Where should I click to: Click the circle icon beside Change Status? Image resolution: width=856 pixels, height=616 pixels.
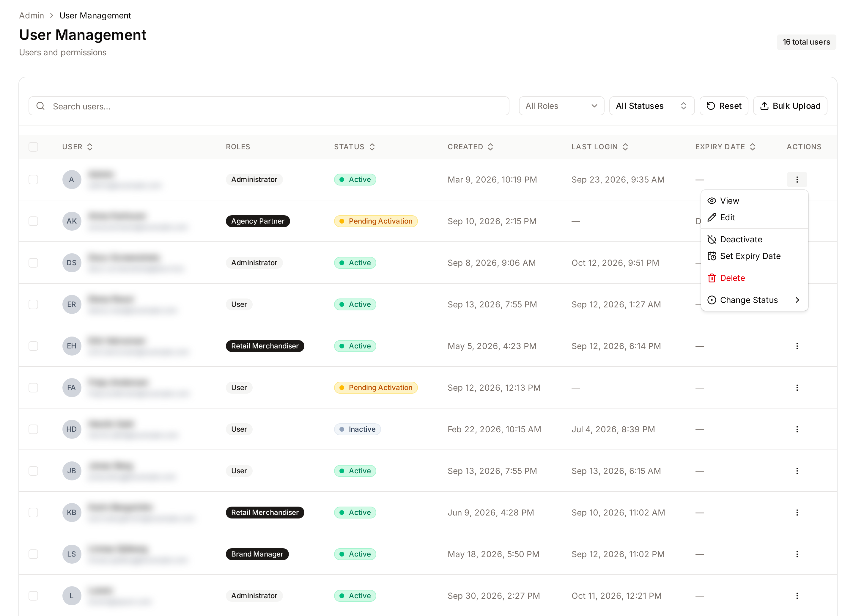[x=712, y=300]
